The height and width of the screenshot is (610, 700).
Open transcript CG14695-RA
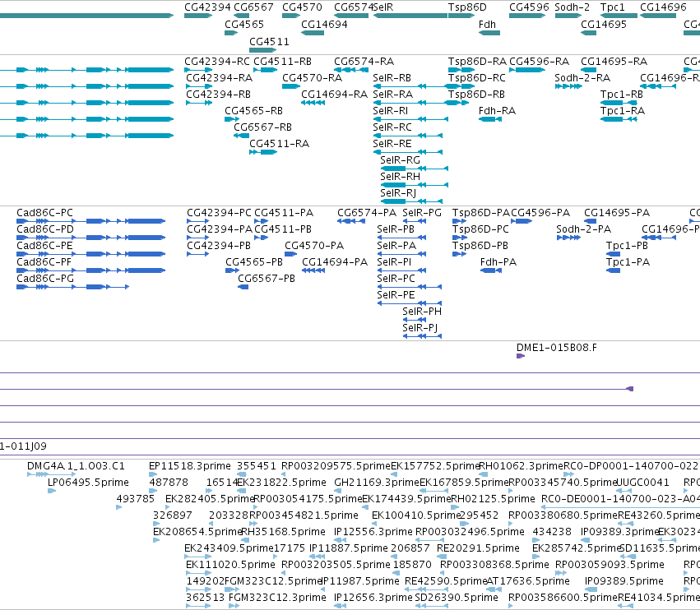[x=614, y=62]
